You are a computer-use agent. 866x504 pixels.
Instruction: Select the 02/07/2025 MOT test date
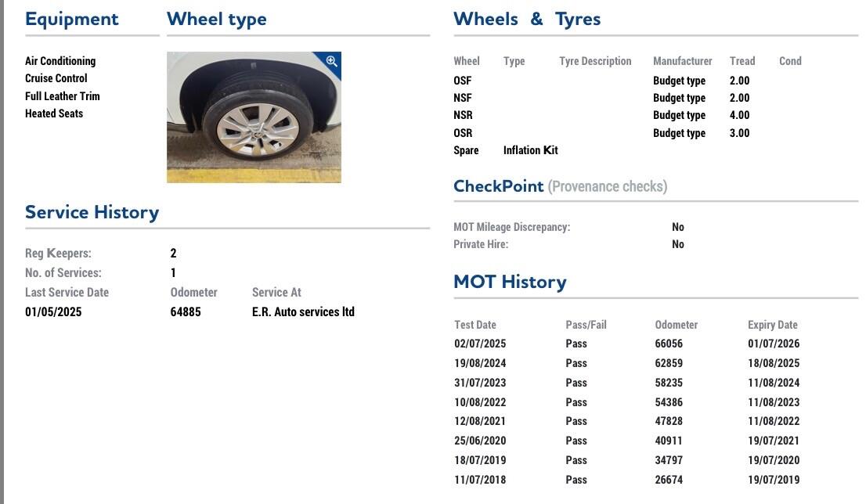(x=480, y=344)
